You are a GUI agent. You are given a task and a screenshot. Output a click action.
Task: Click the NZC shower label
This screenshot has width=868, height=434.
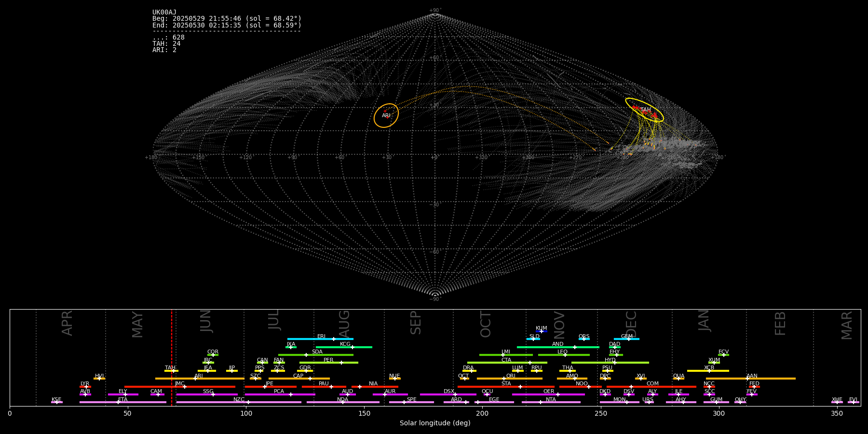[239, 400]
